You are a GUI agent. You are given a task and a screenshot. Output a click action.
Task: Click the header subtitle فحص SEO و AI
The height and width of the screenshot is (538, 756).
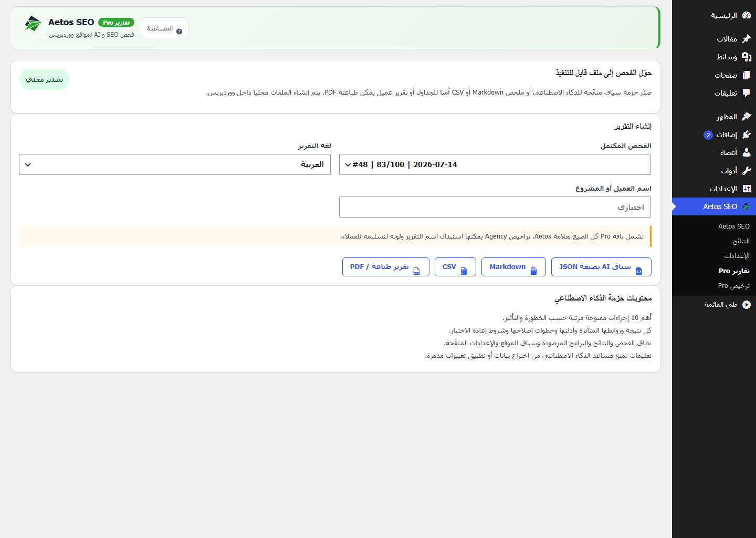[x=91, y=35]
